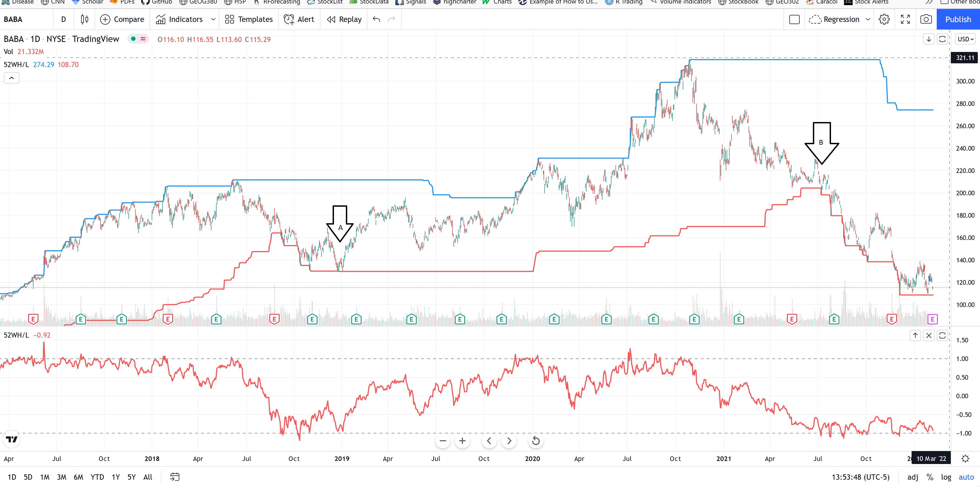
Task: Click the 10 Mar '22 date label
Action: tap(931, 459)
